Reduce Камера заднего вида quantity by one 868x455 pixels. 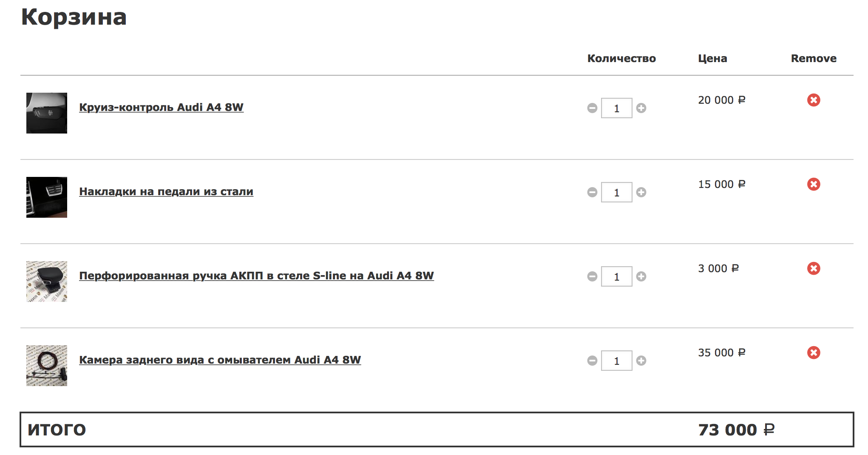pos(592,361)
